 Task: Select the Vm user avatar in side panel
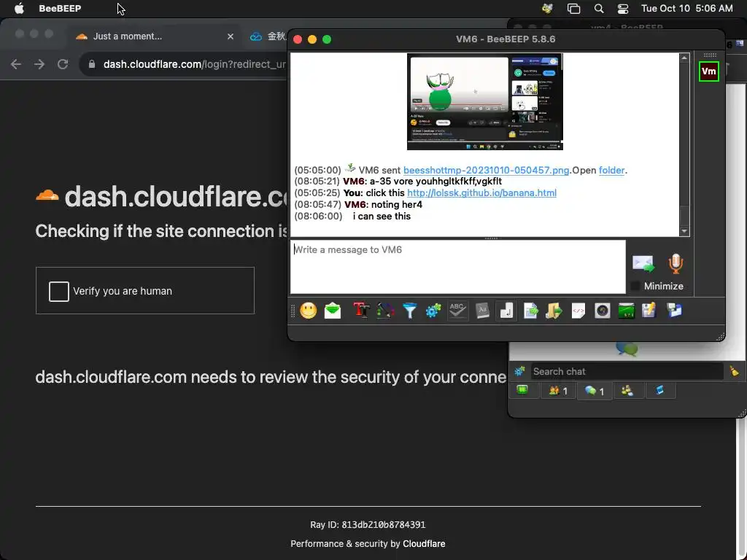708,71
